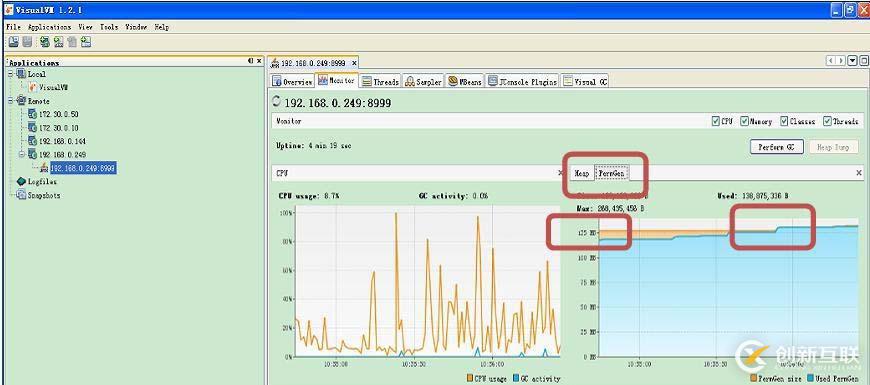This screenshot has height=385, width=870.
Task: Open the Tools menu
Action: point(109,27)
